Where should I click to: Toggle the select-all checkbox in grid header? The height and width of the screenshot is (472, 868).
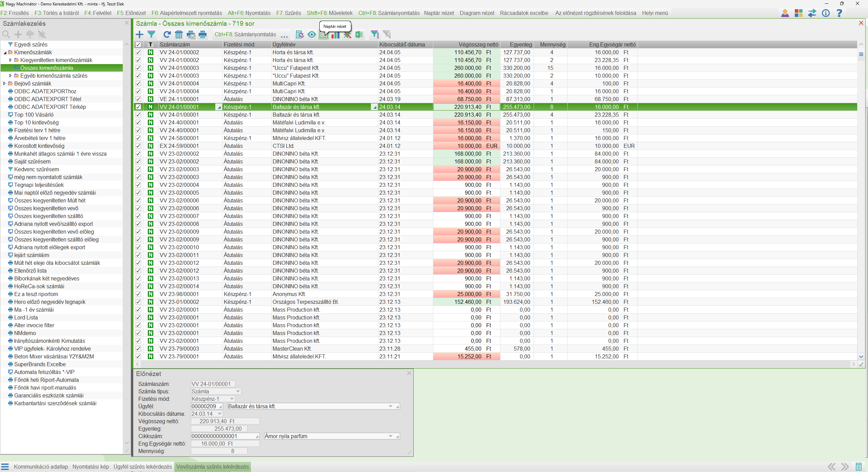coord(138,44)
